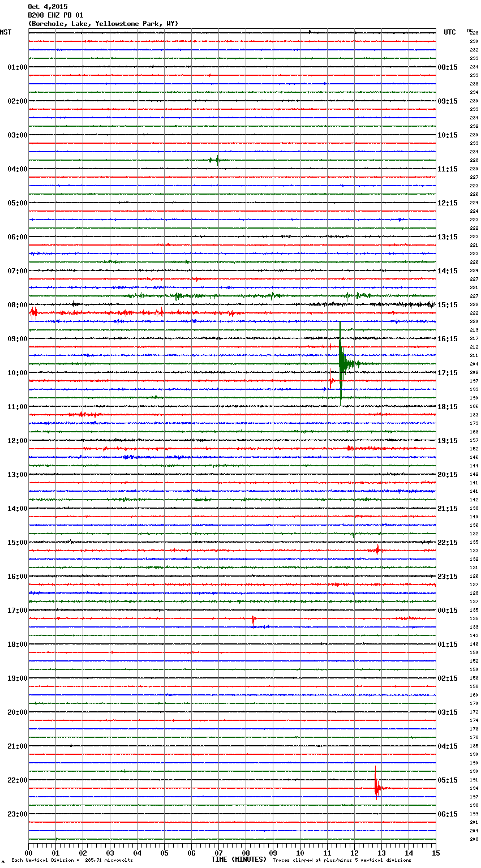Select the 17:00 MST row label

(18, 611)
